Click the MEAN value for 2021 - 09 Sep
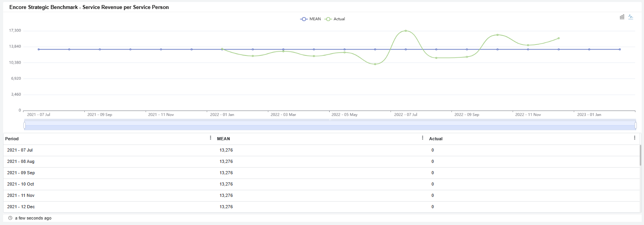This screenshot has width=644, height=225. point(226,173)
